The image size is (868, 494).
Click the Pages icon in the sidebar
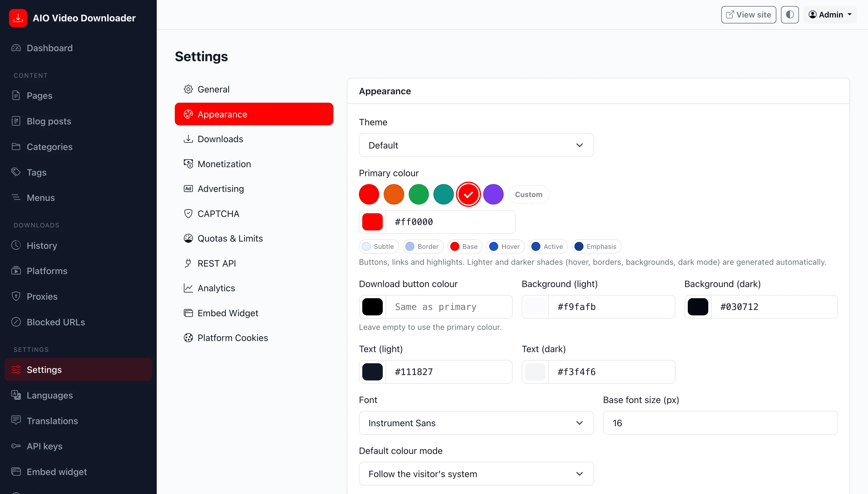tap(16, 95)
